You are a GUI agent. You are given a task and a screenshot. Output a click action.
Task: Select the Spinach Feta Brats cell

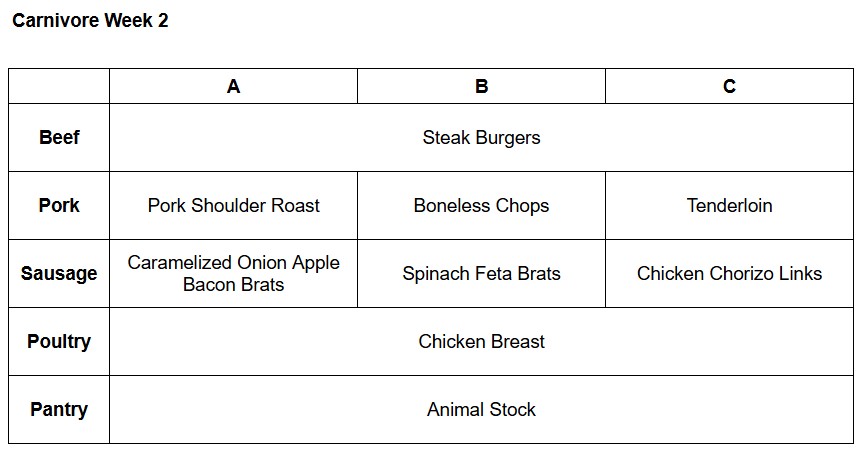(x=481, y=273)
